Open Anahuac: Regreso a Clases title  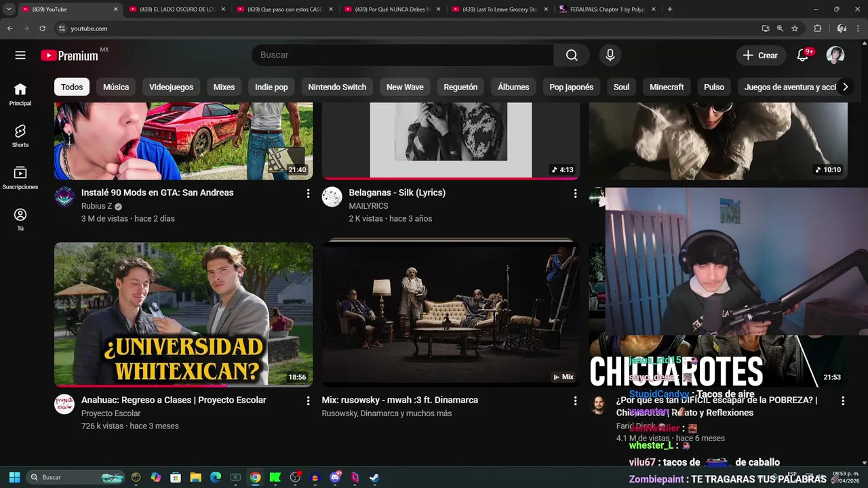click(174, 401)
